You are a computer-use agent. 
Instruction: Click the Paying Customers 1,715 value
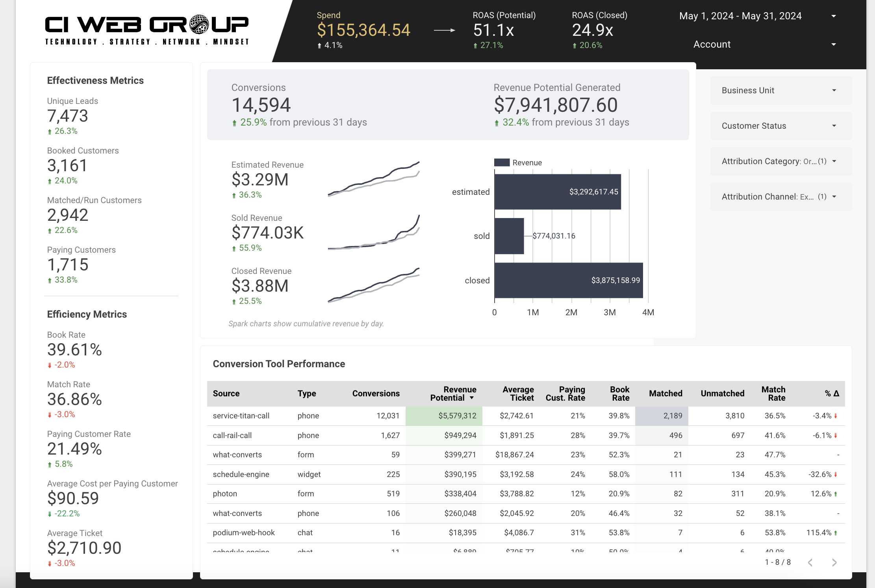click(68, 265)
